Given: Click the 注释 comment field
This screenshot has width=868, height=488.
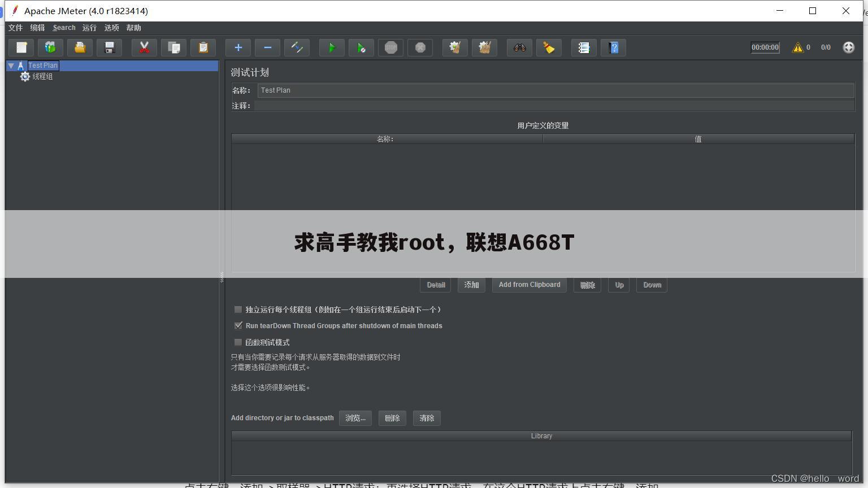Looking at the screenshot, I should 554,106.
